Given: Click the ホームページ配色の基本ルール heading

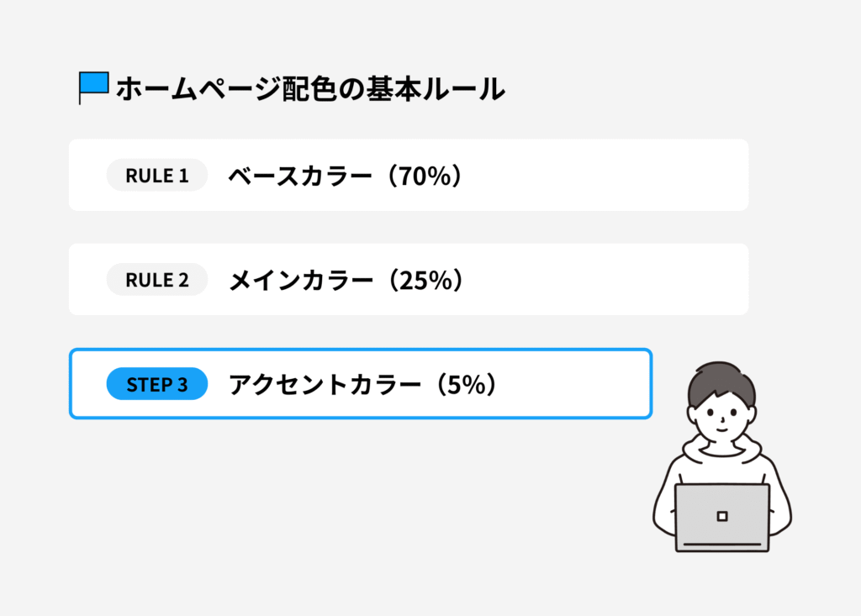Looking at the screenshot, I should (309, 88).
